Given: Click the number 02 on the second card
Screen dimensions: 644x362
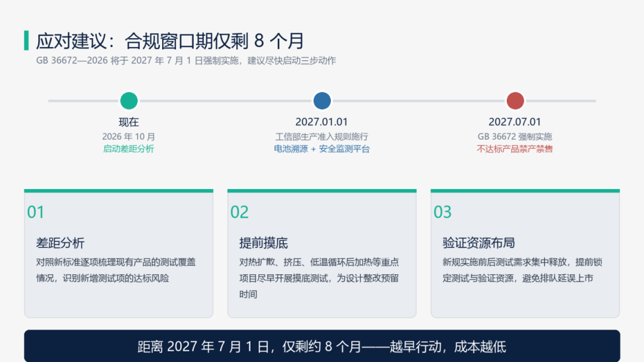Looking at the screenshot, I should pyautogui.click(x=240, y=212).
